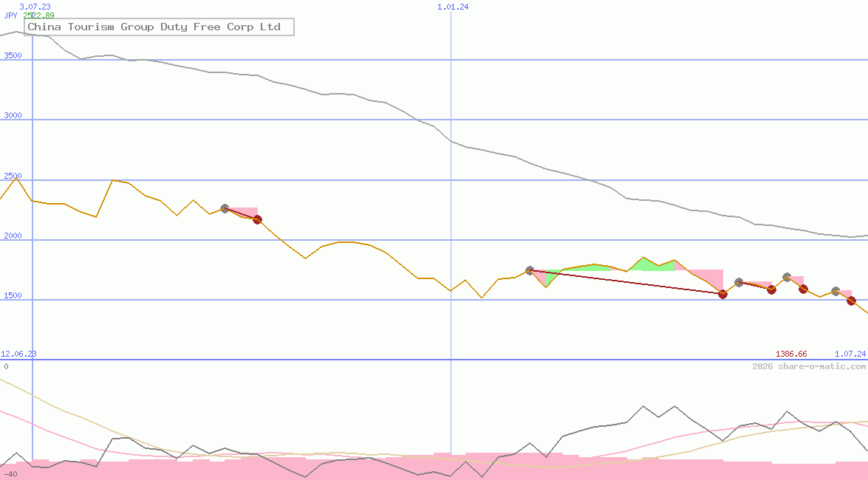The image size is (868, 480).
Task: Click the first grey entry marker near 2250
Action: pos(225,209)
